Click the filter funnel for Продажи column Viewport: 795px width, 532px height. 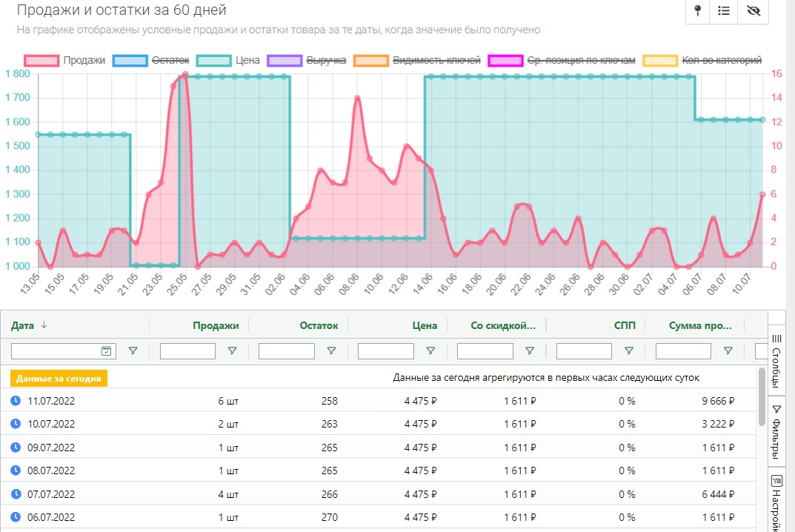[232, 351]
